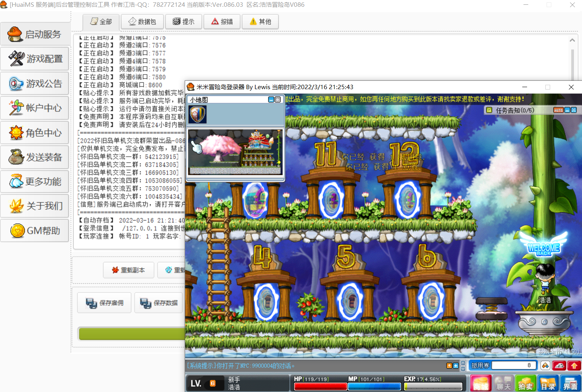Viewport: 582px width, 392px height.
Task: Switch to 其他 other tab
Action: pyautogui.click(x=260, y=21)
